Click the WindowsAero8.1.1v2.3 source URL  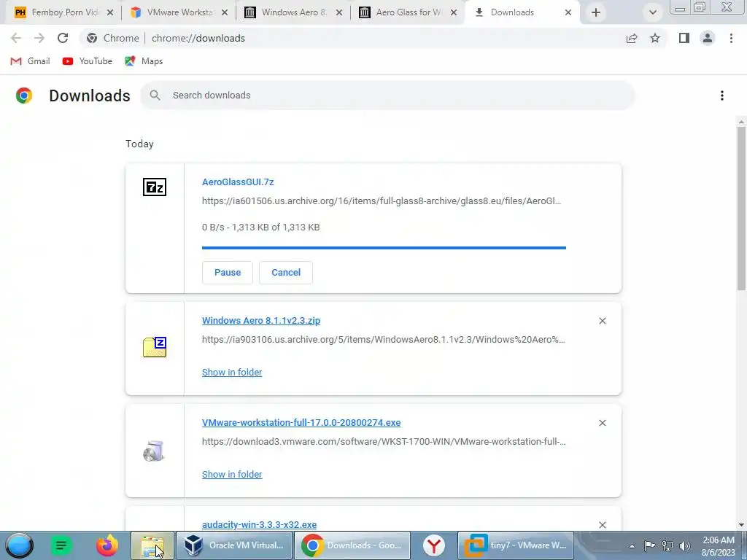coord(384,340)
